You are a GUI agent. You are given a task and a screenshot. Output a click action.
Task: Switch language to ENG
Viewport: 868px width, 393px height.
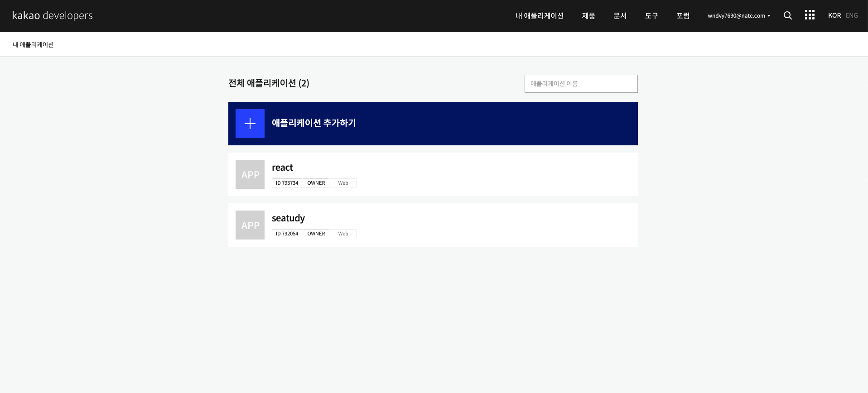pyautogui.click(x=851, y=15)
